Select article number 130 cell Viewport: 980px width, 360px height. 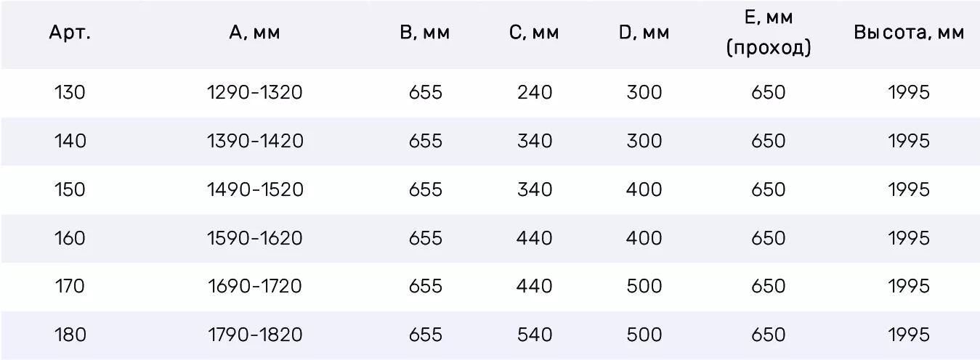(x=70, y=93)
